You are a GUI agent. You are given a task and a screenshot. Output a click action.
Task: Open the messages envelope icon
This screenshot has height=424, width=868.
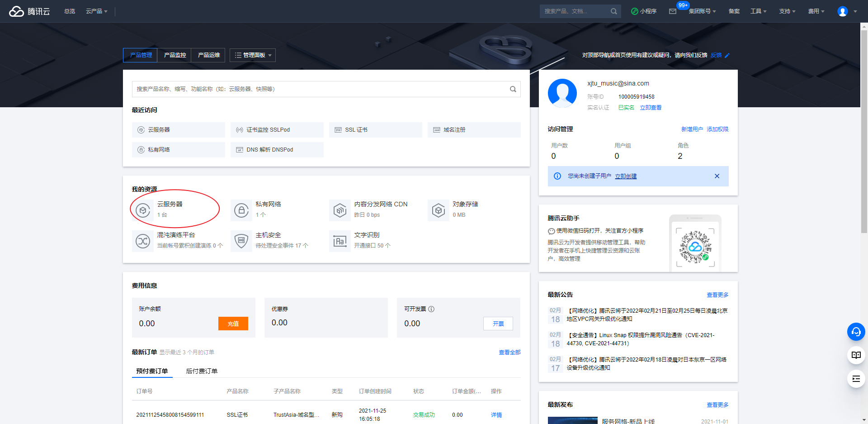tap(673, 11)
